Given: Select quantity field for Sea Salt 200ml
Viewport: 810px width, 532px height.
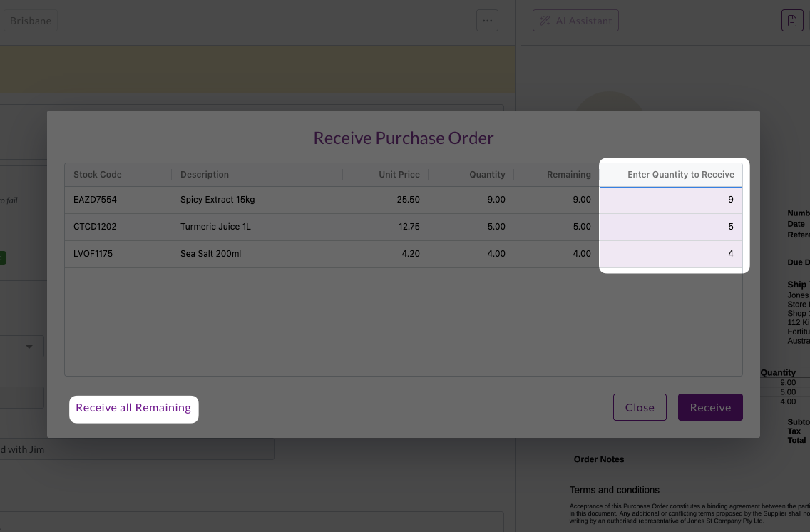Looking at the screenshot, I should [x=670, y=254].
